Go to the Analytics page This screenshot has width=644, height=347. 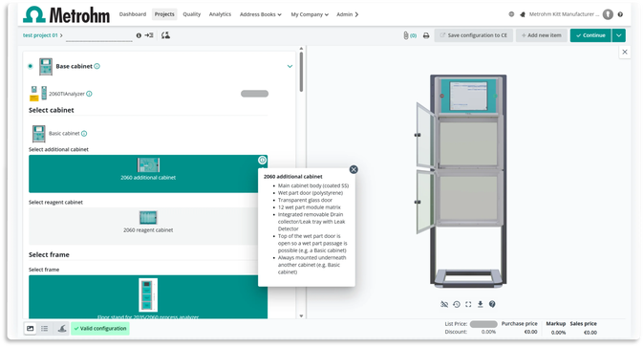pos(220,14)
